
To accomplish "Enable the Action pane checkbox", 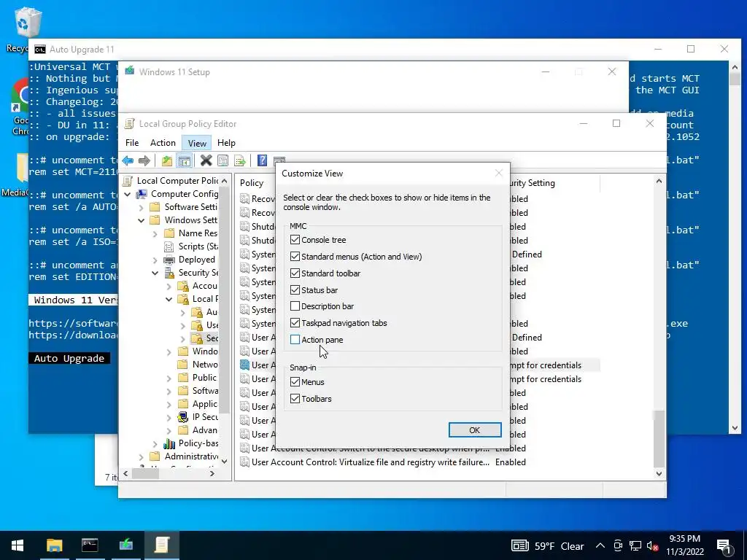I will point(295,340).
